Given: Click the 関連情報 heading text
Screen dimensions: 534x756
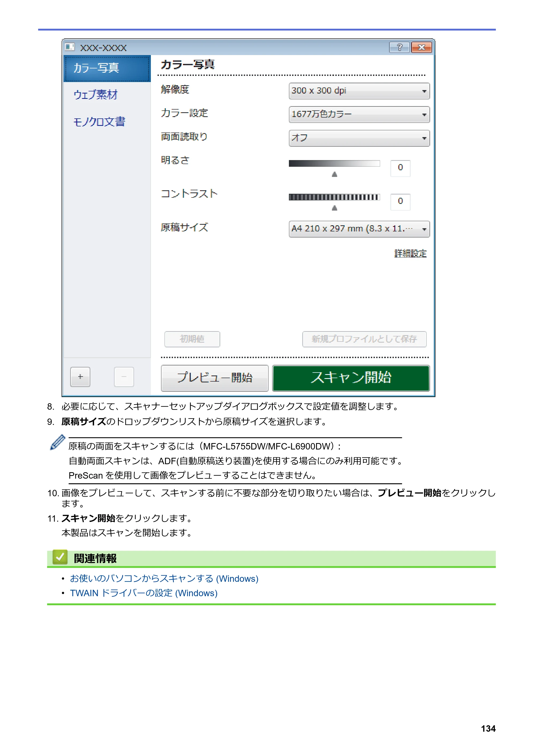Looking at the screenshot, I should [95, 559].
